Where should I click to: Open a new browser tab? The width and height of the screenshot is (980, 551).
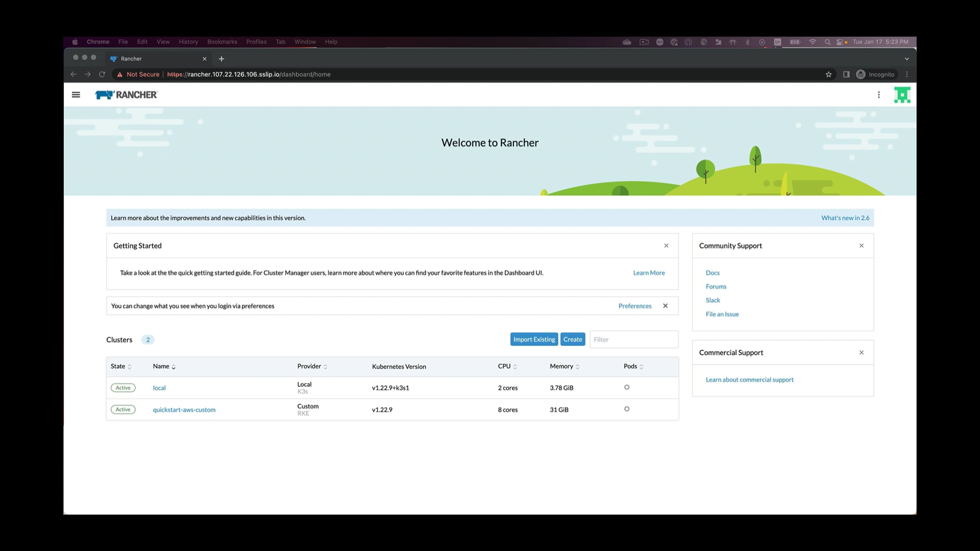point(221,59)
